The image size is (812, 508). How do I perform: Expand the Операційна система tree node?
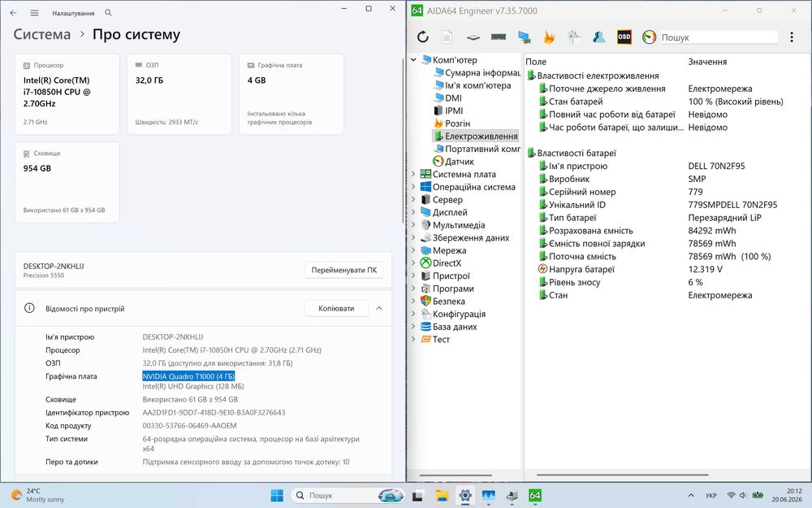coord(413,187)
